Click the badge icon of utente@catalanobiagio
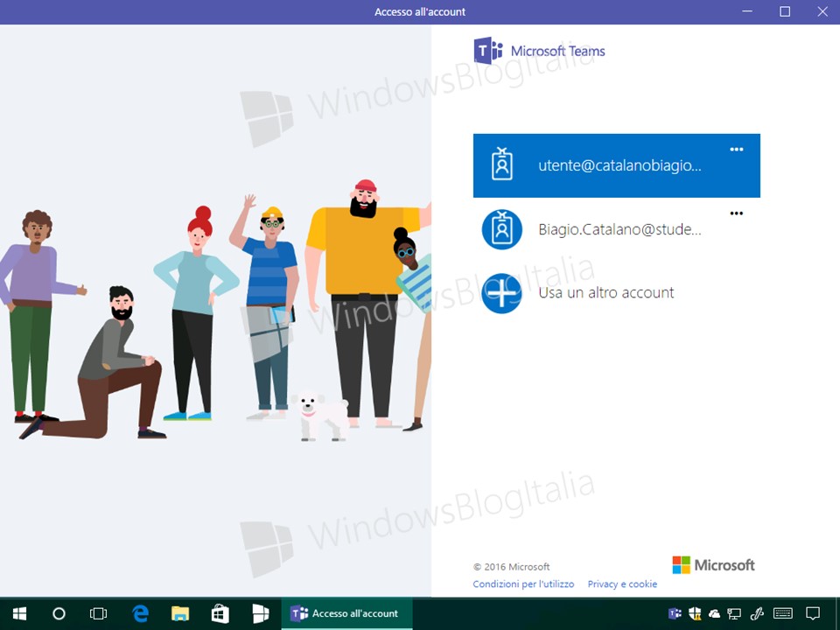 [502, 164]
